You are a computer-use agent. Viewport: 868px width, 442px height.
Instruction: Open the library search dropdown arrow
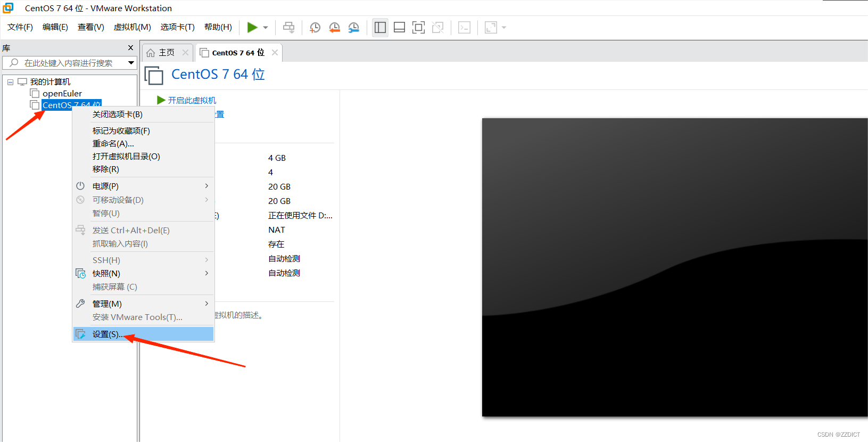[131, 63]
